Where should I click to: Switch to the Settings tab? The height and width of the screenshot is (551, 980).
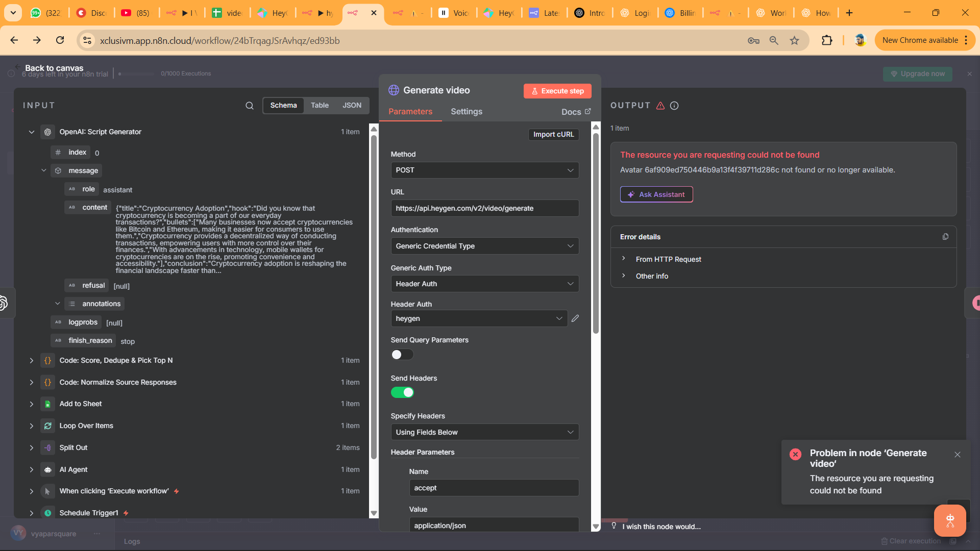(x=466, y=112)
